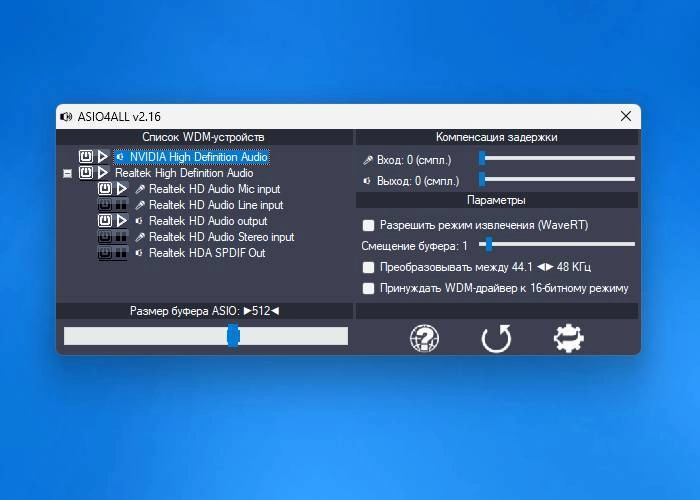
Task: Enable Преобразовывать между 44.1 и 48 КГц checkbox
Action: 368,267
